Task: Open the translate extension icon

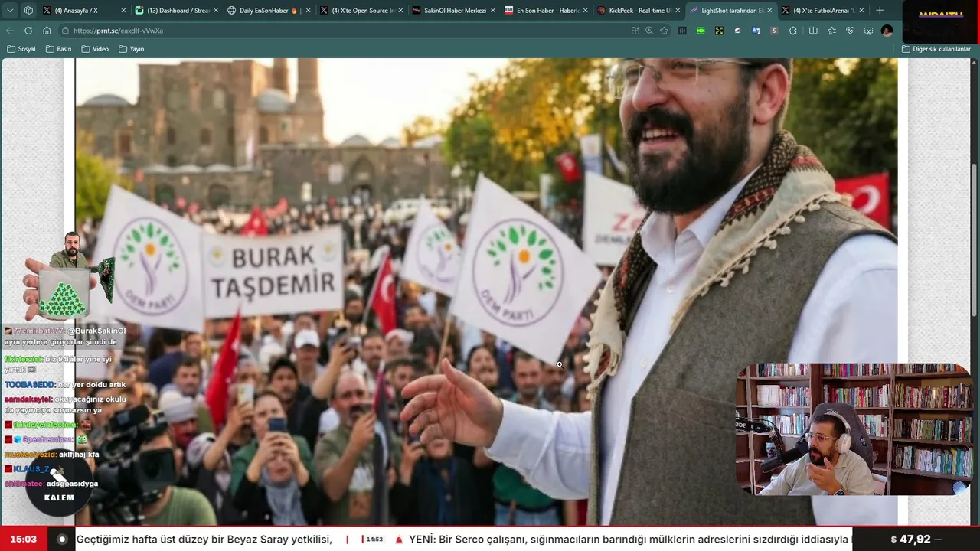Action: click(756, 31)
